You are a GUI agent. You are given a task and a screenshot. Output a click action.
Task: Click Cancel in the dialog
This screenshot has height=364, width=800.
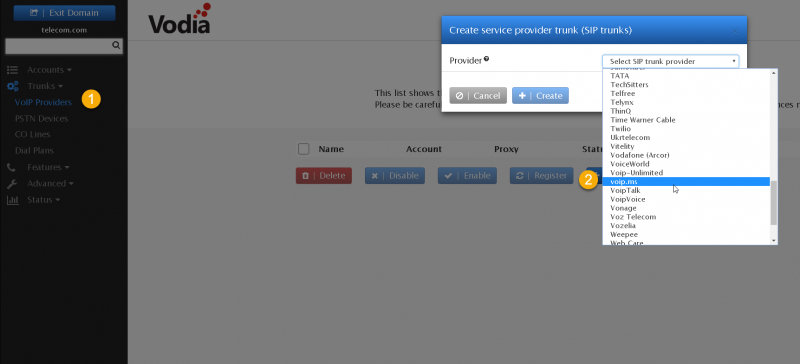tap(478, 95)
